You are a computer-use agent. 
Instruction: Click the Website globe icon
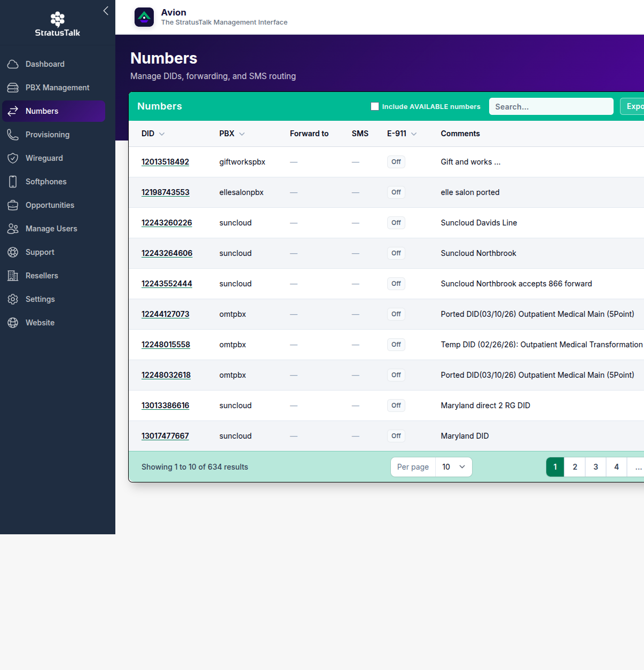13,323
